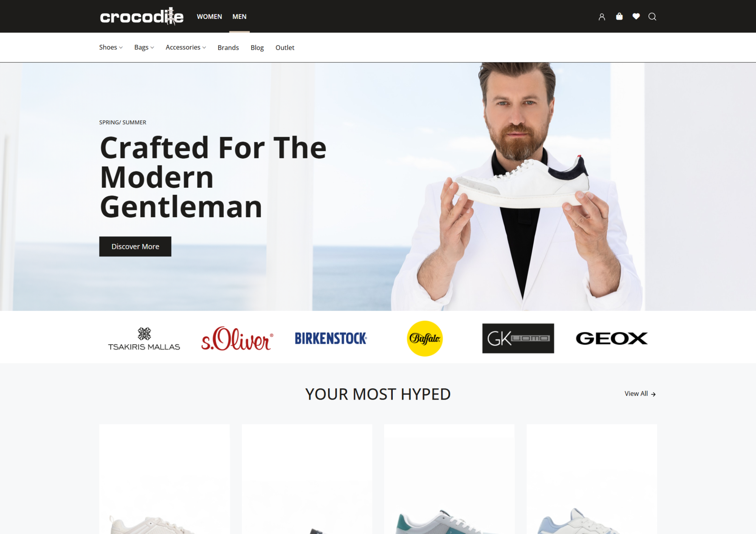Select the Buffalo brand logo

tap(425, 338)
